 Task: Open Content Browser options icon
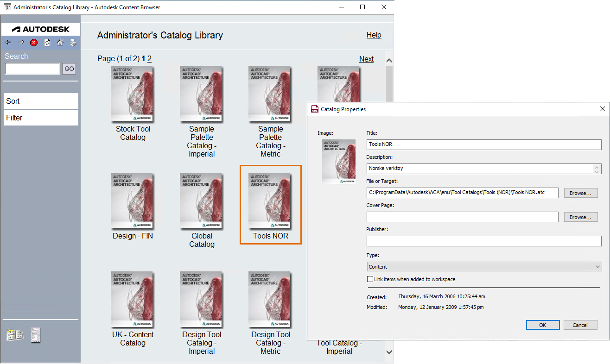[x=36, y=334]
